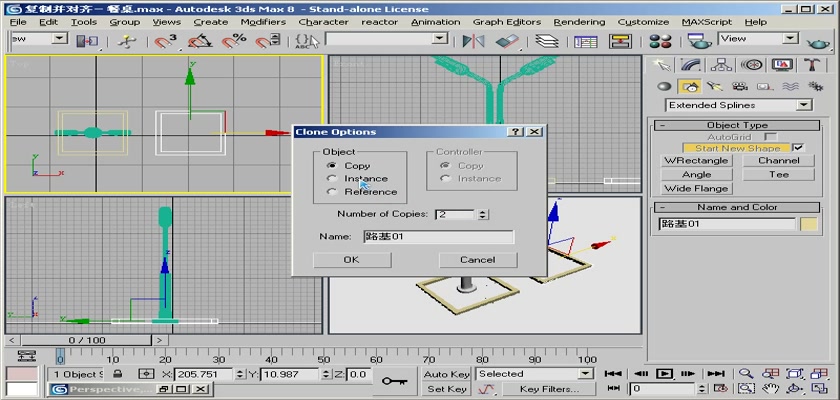Open the Named Selection Sets dropdown
This screenshot has width=840, height=400.
click(x=440, y=39)
